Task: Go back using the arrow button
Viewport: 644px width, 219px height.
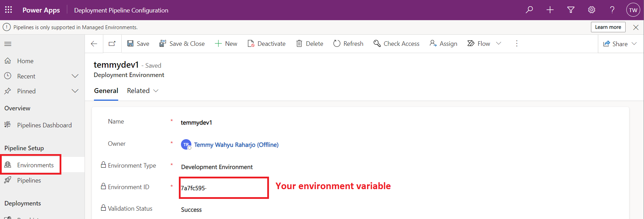Action: point(94,44)
